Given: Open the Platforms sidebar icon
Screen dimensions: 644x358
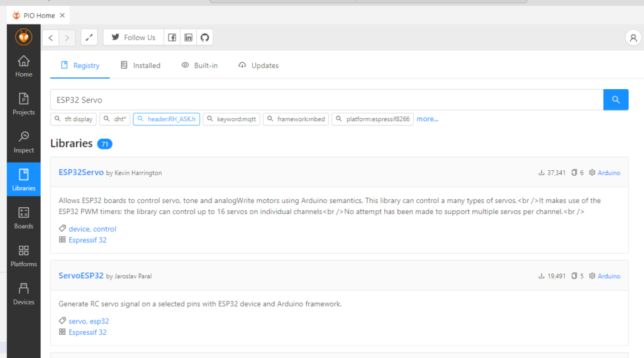Looking at the screenshot, I should click(x=23, y=256).
